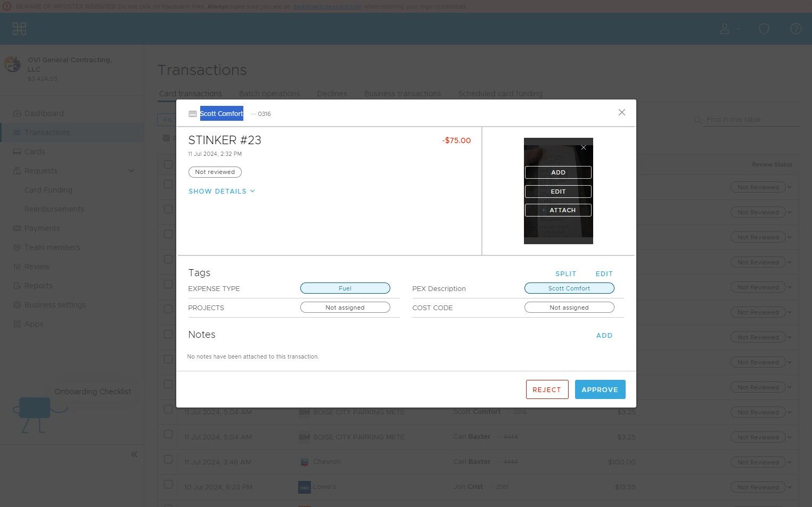
Task: Go to Cards in the sidebar
Action: coord(35,152)
